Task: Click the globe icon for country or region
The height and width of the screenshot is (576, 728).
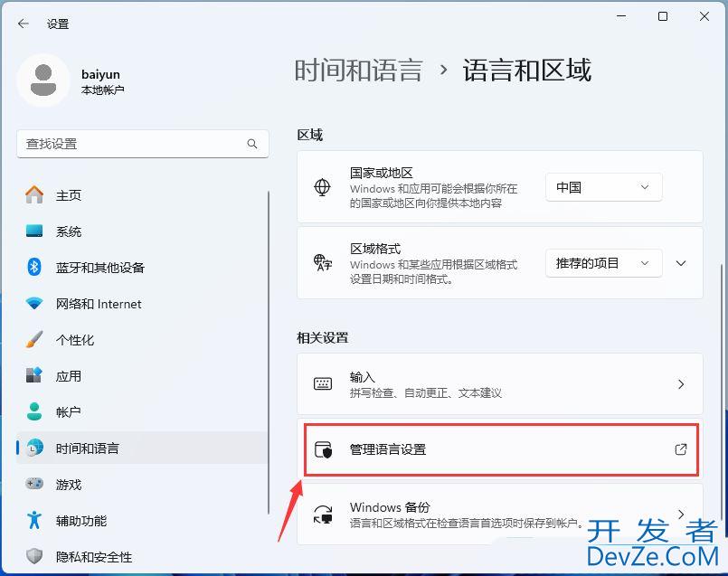Action: pos(322,187)
